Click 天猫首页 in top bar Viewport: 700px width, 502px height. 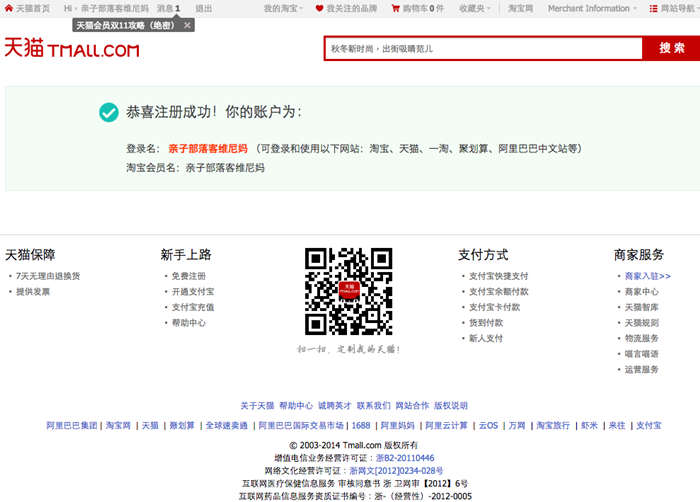click(x=33, y=8)
